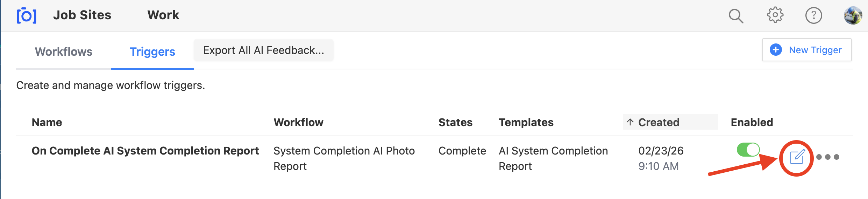This screenshot has width=868, height=199.
Task: Open Export All AI Feedback menu
Action: pos(264,50)
